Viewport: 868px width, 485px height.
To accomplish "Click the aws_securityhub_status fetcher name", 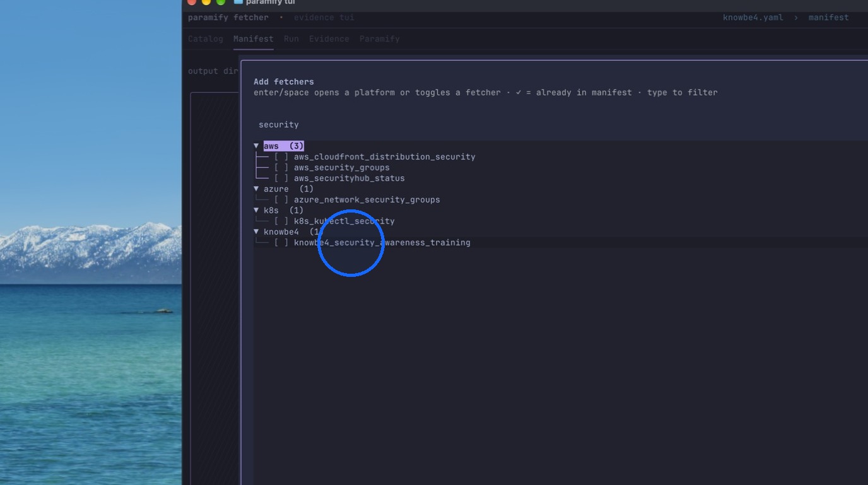I will coord(349,178).
